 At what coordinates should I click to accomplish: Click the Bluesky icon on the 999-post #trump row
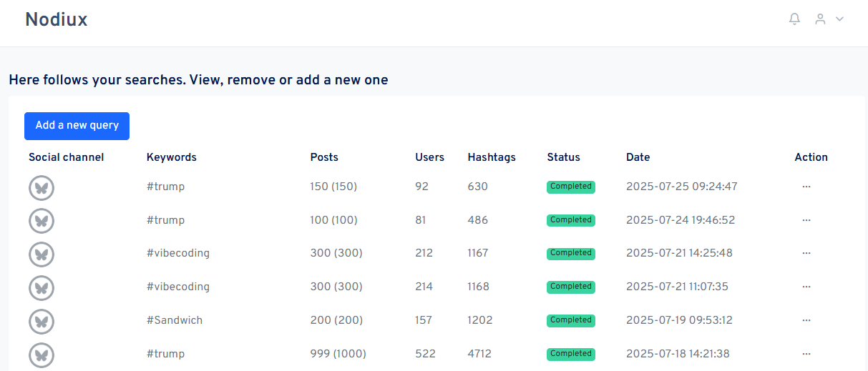pos(42,355)
